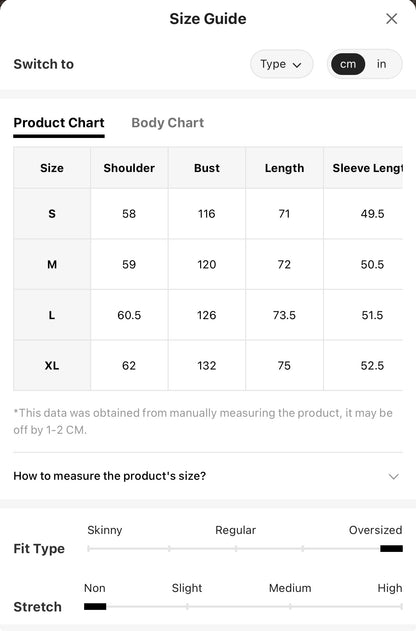The width and height of the screenshot is (416, 631).
Task: Expand How to measure the product's size
Action: tap(208, 476)
